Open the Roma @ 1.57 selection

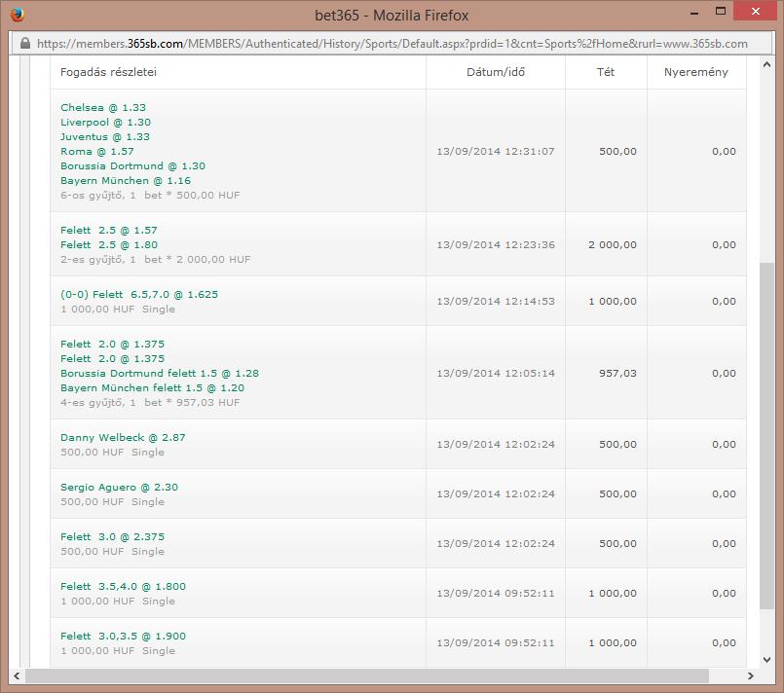pyautogui.click(x=97, y=151)
